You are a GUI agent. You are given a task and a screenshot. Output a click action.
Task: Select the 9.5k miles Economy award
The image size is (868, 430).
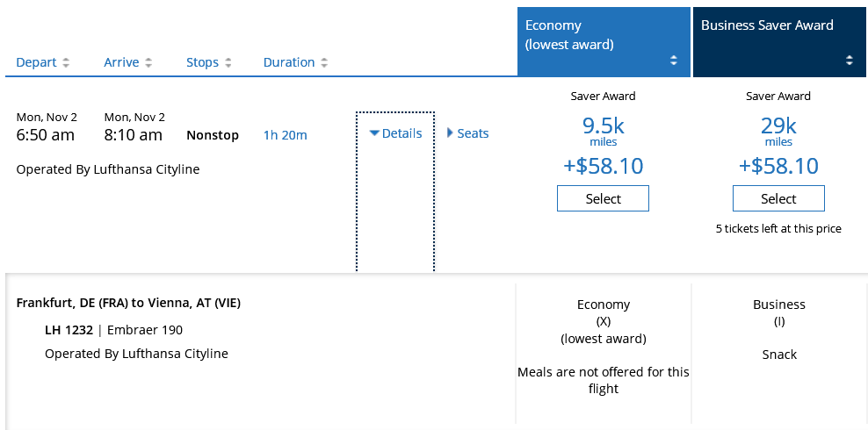[603, 198]
